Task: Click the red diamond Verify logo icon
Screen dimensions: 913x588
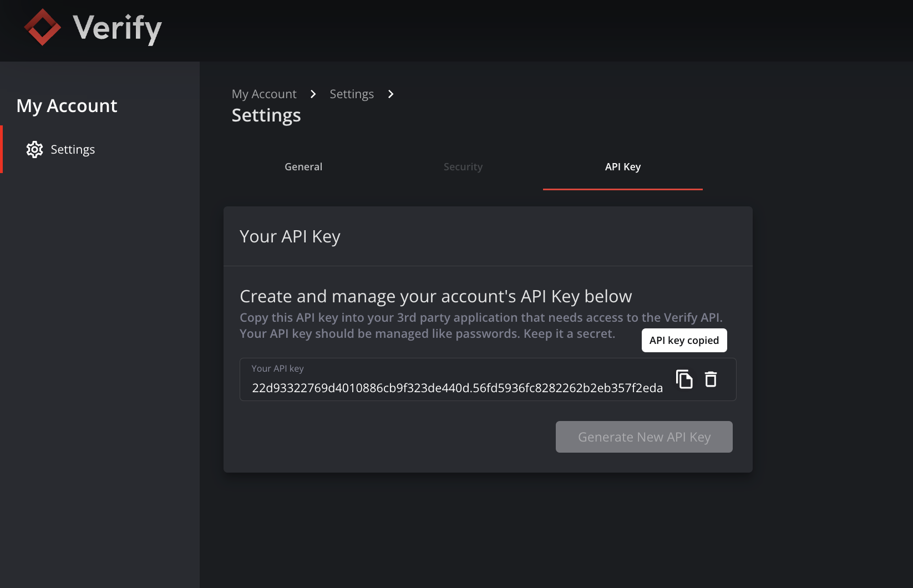Action: (x=43, y=27)
